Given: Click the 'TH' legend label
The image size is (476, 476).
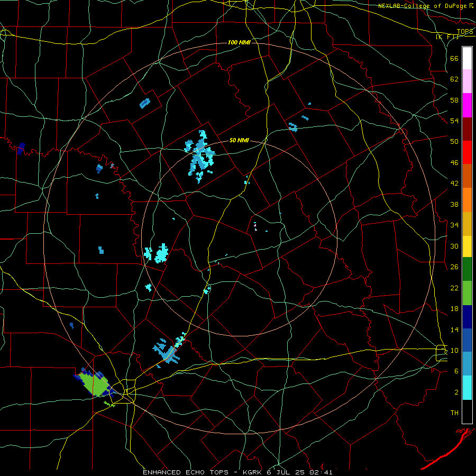Looking at the screenshot, I should point(454,413).
